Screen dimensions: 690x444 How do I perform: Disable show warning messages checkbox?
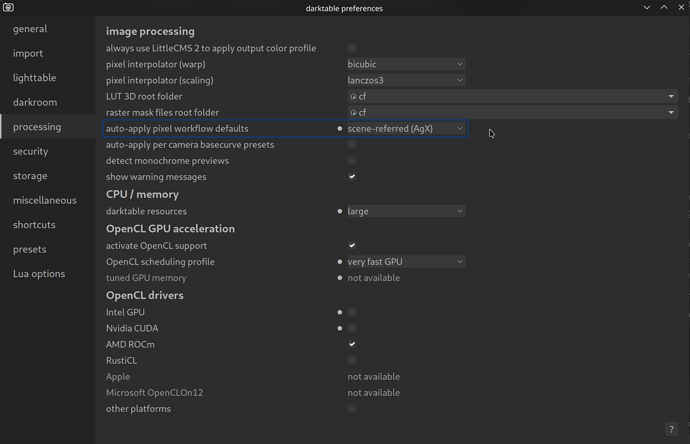(x=352, y=177)
